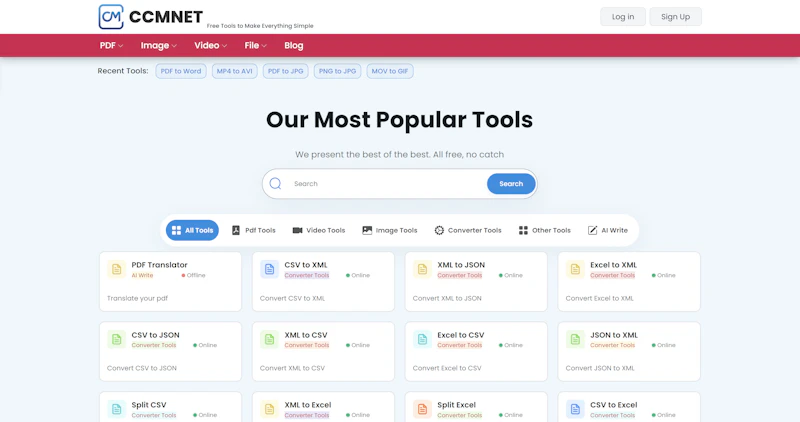Viewport: 800px width, 422px height.
Task: Click the XML to JSON file icon
Action: [422, 269]
